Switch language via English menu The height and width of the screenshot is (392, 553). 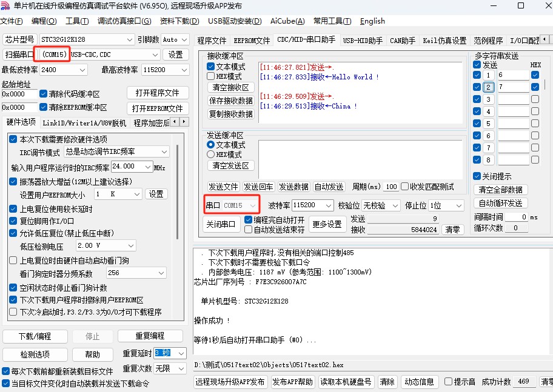(372, 21)
